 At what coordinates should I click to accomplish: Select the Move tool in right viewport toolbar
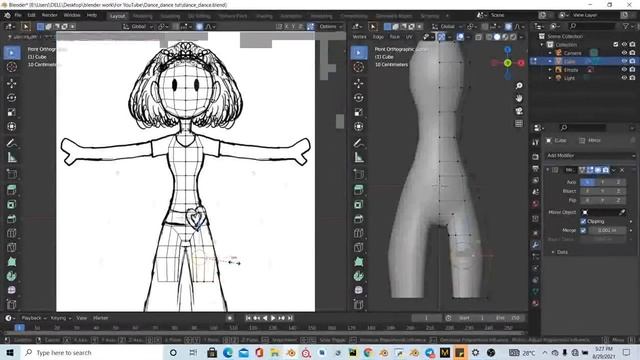(x=359, y=83)
